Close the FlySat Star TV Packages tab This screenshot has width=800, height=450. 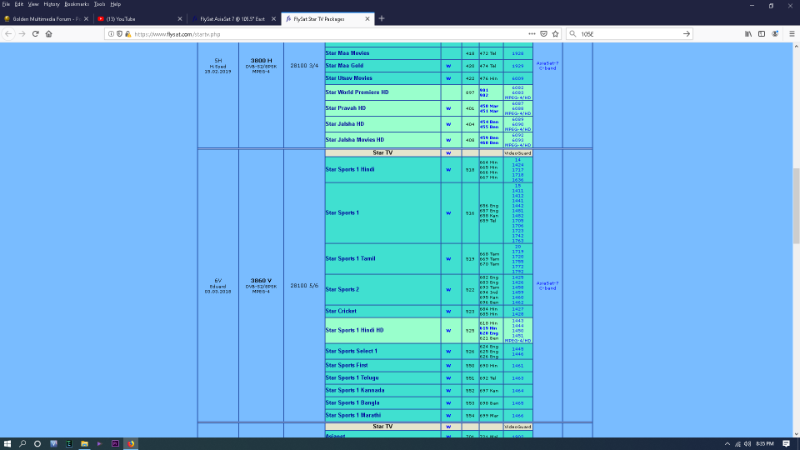[x=367, y=19]
